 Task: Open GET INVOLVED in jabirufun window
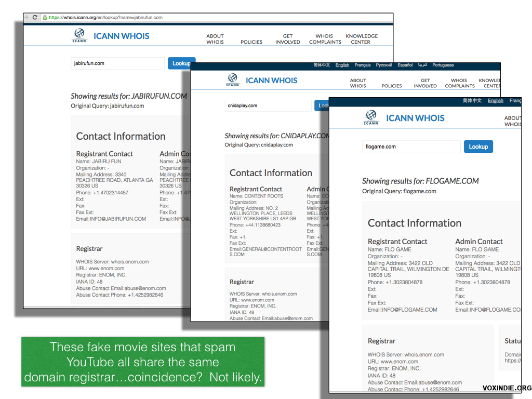tap(288, 39)
